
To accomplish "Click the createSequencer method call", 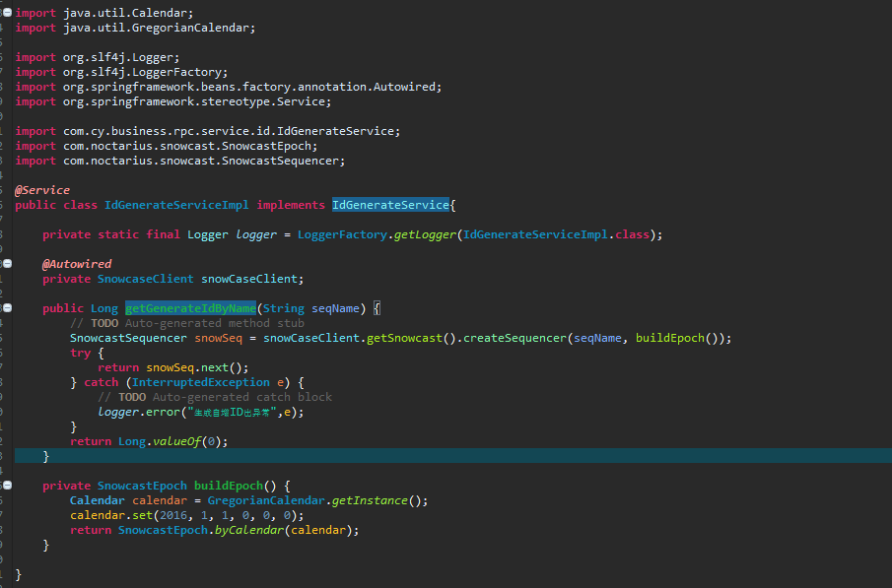I will (x=515, y=338).
